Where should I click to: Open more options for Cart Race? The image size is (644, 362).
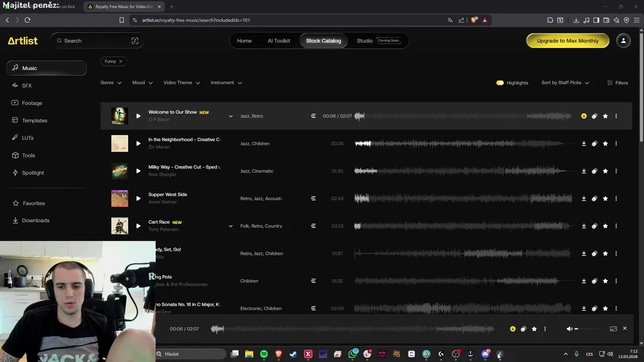coord(616,226)
